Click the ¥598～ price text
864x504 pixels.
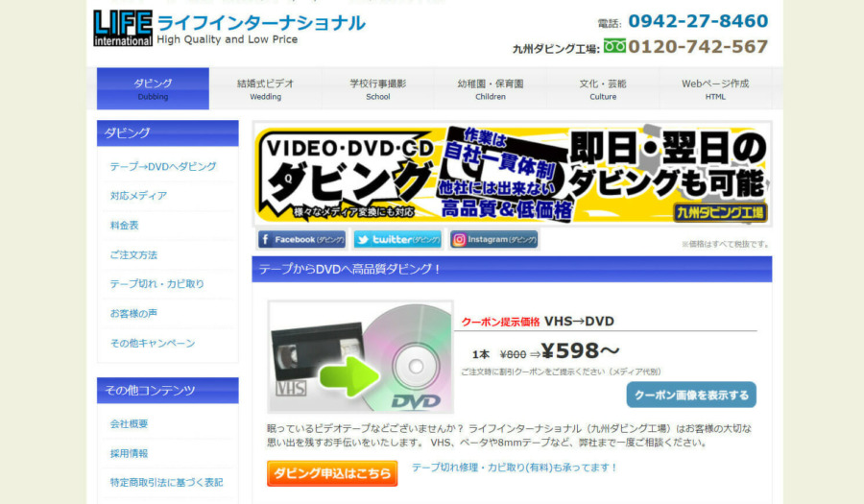(x=580, y=350)
